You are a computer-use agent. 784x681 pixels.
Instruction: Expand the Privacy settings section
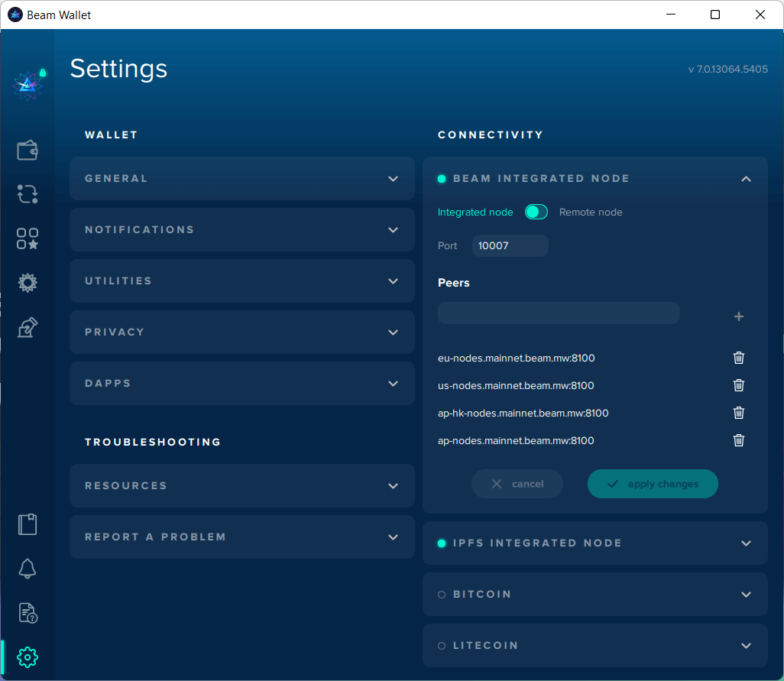click(241, 332)
